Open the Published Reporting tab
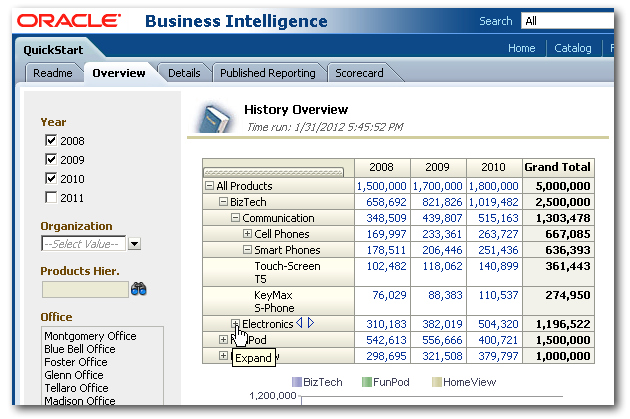 pos(268,73)
